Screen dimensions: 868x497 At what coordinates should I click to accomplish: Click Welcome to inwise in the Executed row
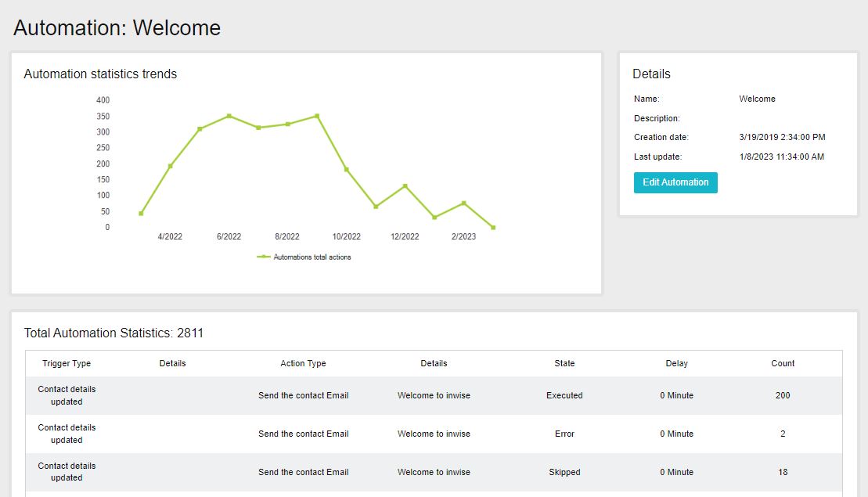pyautogui.click(x=434, y=396)
